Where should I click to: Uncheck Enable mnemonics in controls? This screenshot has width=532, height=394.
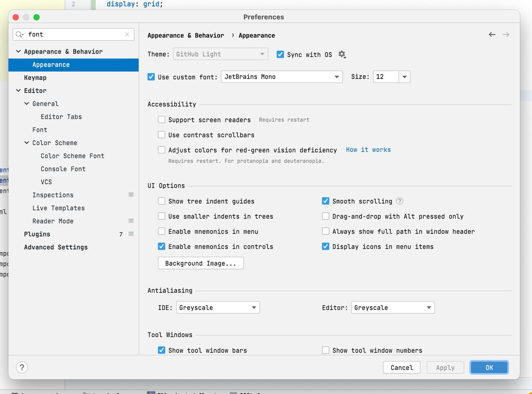tap(162, 246)
